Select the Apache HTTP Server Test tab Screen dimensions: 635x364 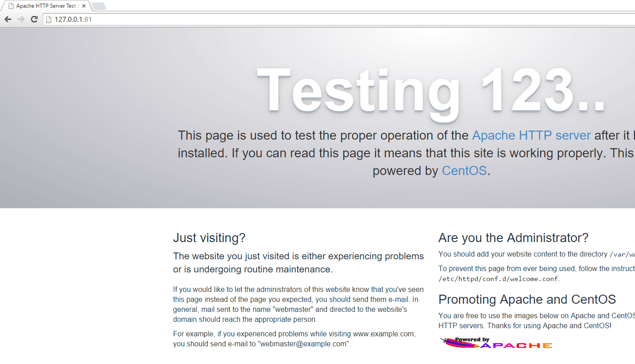[x=45, y=6]
